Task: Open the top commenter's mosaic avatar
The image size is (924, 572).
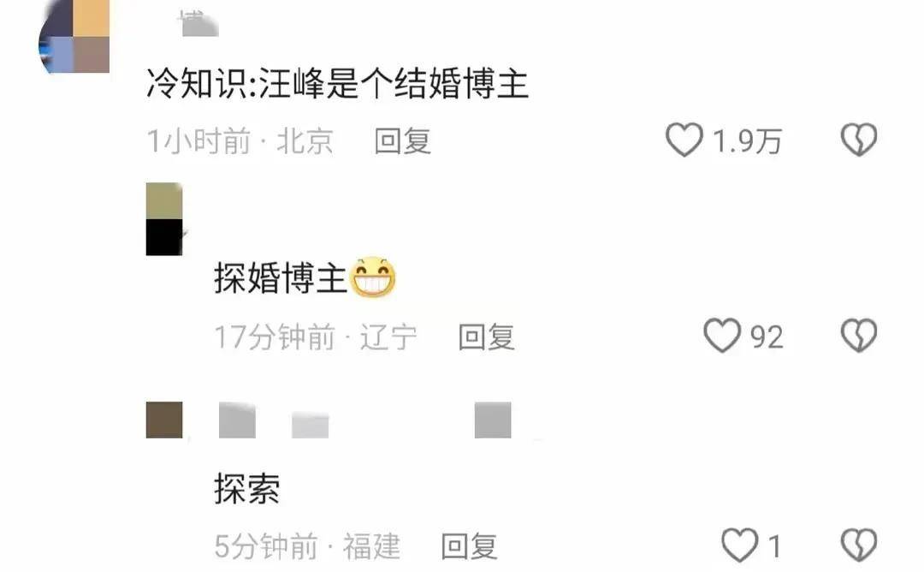Action: pyautogui.click(x=74, y=37)
